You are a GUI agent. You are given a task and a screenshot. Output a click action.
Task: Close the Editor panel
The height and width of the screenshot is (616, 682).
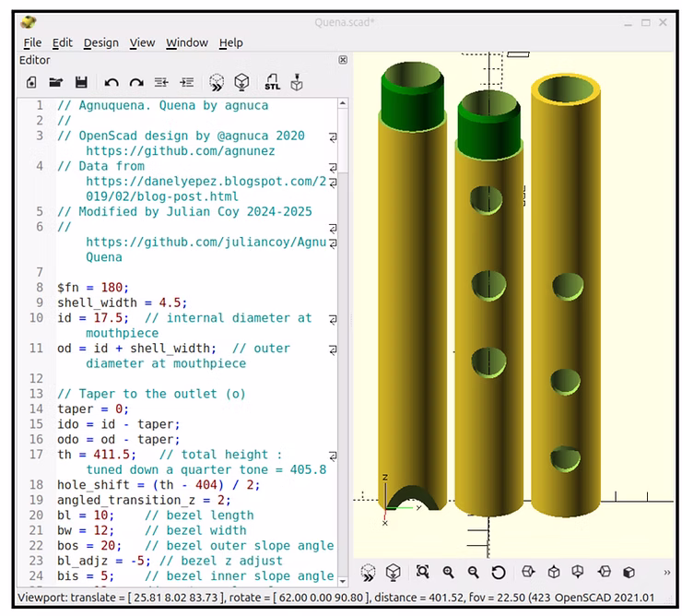(343, 60)
